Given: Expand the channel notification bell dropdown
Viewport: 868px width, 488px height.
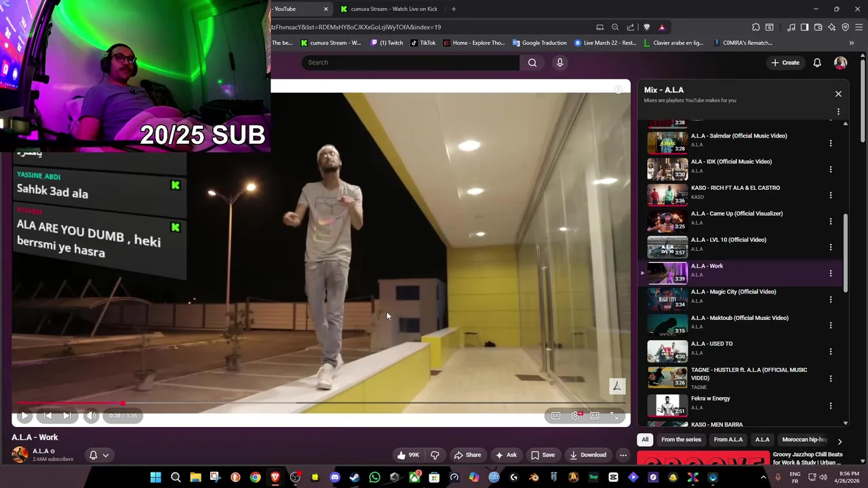Looking at the screenshot, I should tap(99, 455).
